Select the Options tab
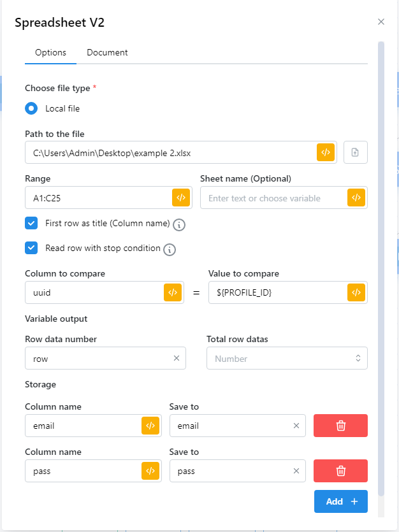399x532 pixels. coord(50,53)
